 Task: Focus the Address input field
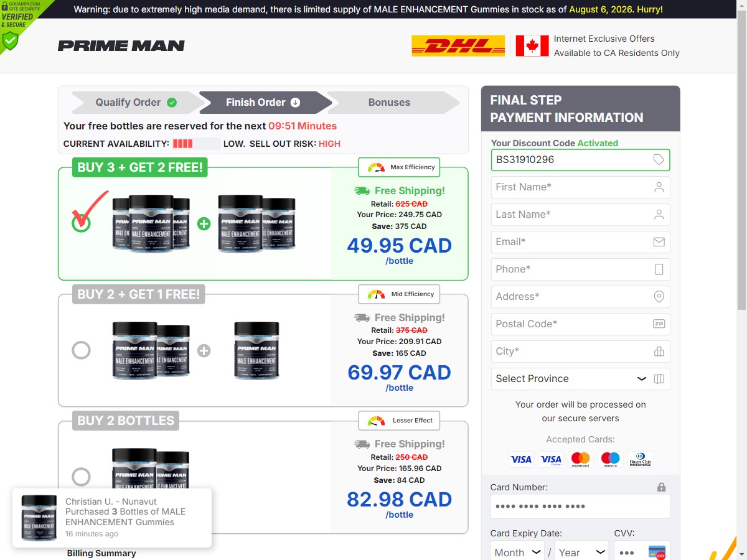point(580,297)
